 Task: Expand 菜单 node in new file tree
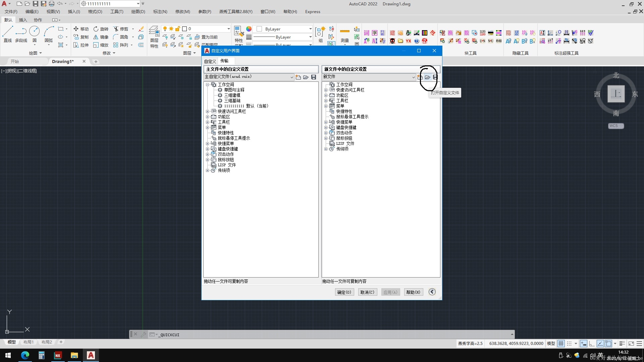pos(326,106)
